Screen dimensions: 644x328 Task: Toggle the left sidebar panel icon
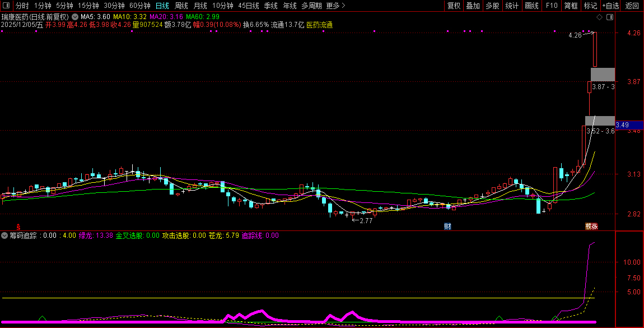(x=6, y=6)
